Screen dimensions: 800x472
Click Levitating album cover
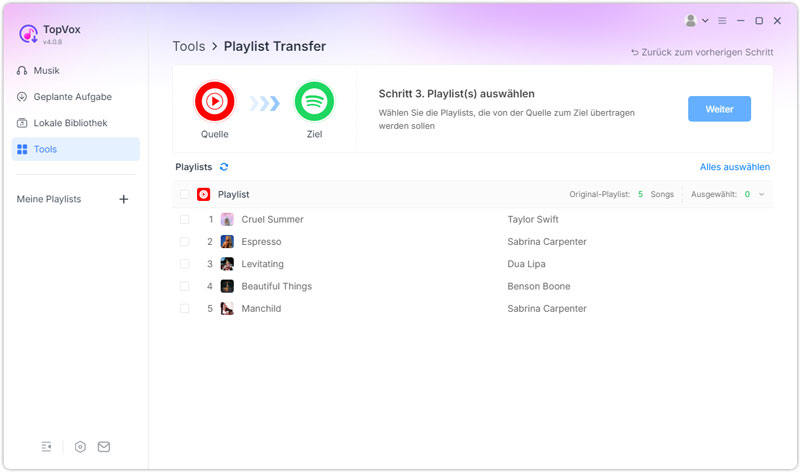227,264
